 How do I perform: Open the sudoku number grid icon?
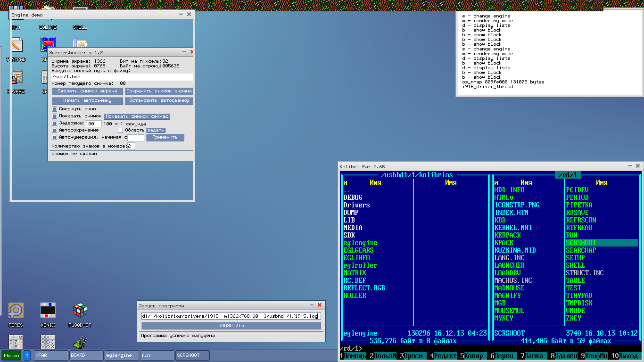[16, 342]
